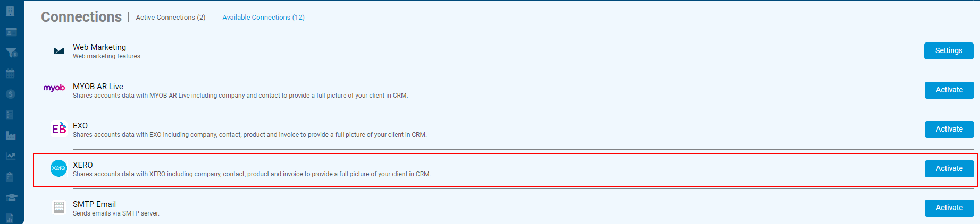Activate the EXO connection
Screen dimensions: 980x224
tap(949, 130)
